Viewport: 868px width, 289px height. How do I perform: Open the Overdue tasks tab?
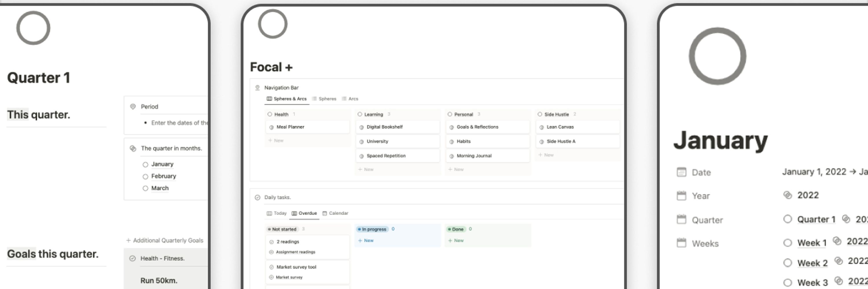tap(304, 213)
